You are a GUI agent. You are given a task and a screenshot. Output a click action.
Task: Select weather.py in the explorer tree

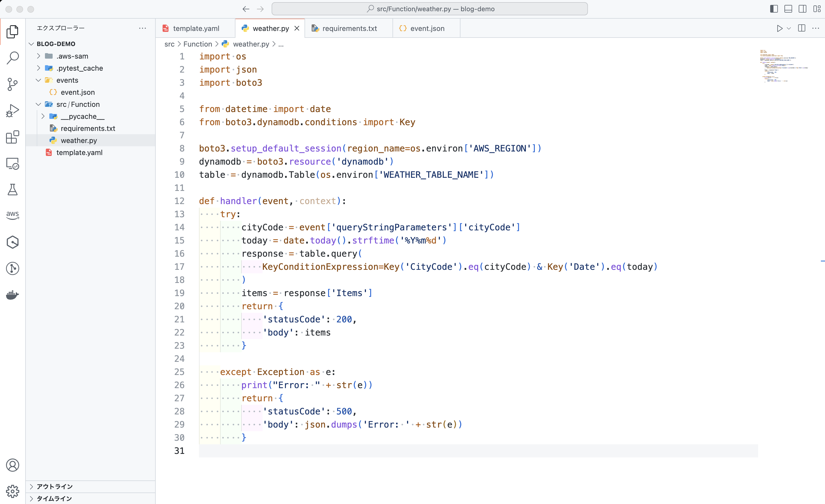coord(90,140)
